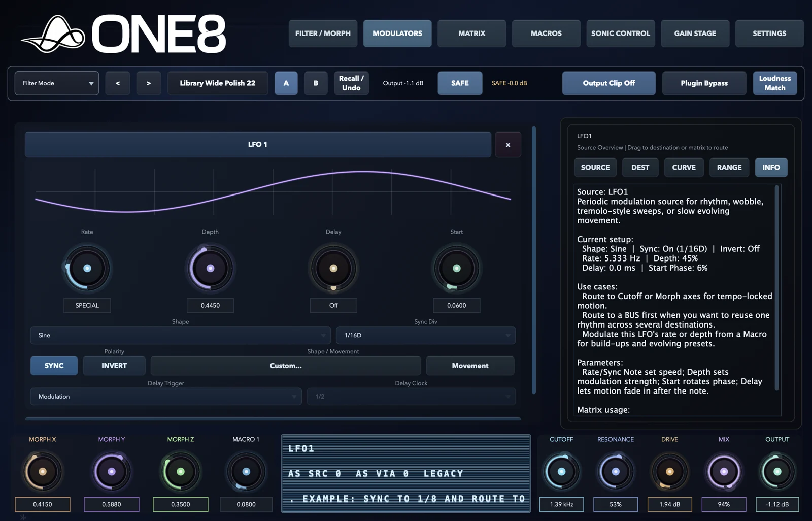Open the Filter Mode dropdown
Screen dimensions: 812x521
(x=57, y=83)
